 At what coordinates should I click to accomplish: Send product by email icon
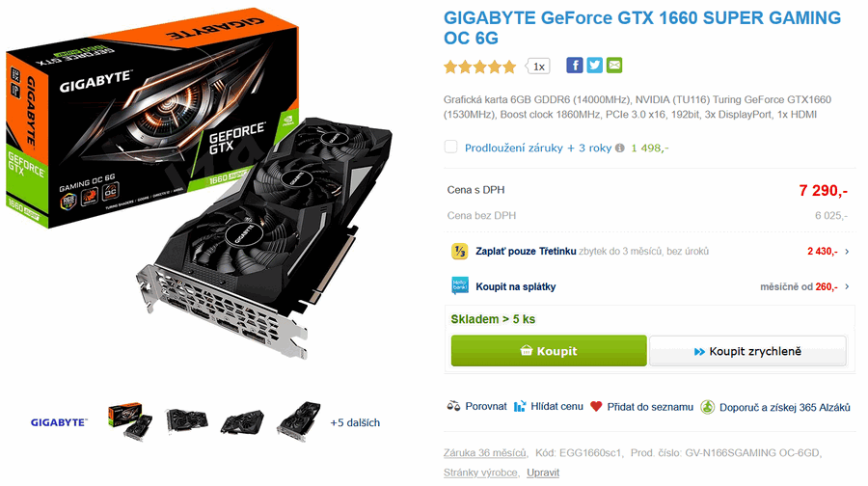point(614,66)
